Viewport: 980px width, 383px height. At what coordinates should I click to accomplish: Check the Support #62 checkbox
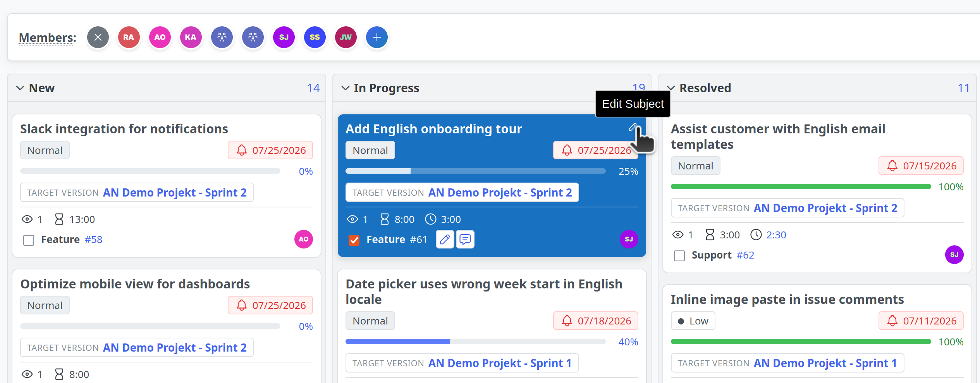679,256
